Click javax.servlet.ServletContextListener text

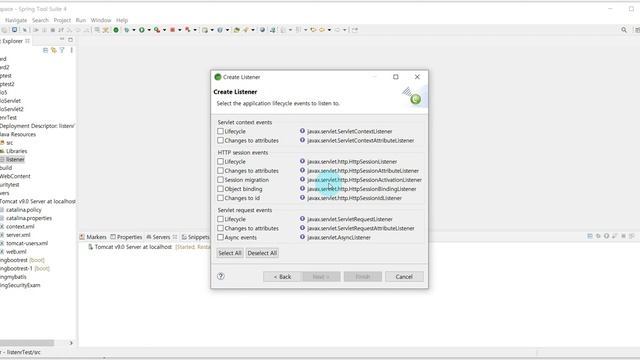tap(349, 131)
